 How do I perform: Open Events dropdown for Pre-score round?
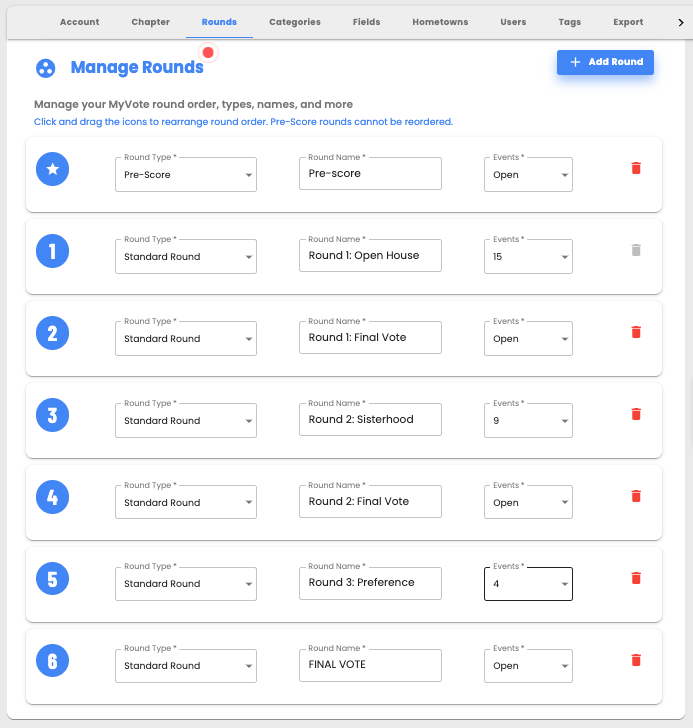(x=528, y=175)
